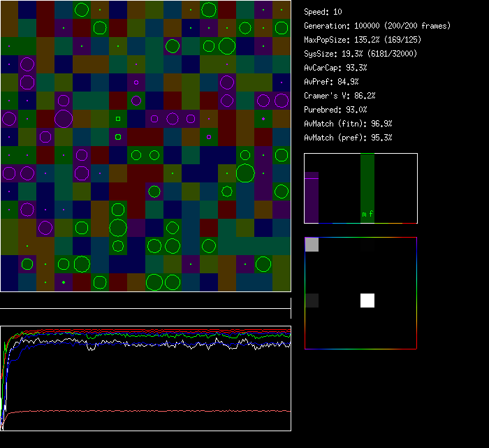Click the AvMatch (pref) statistic
Screen dimensions: 489x448
click(x=348, y=138)
